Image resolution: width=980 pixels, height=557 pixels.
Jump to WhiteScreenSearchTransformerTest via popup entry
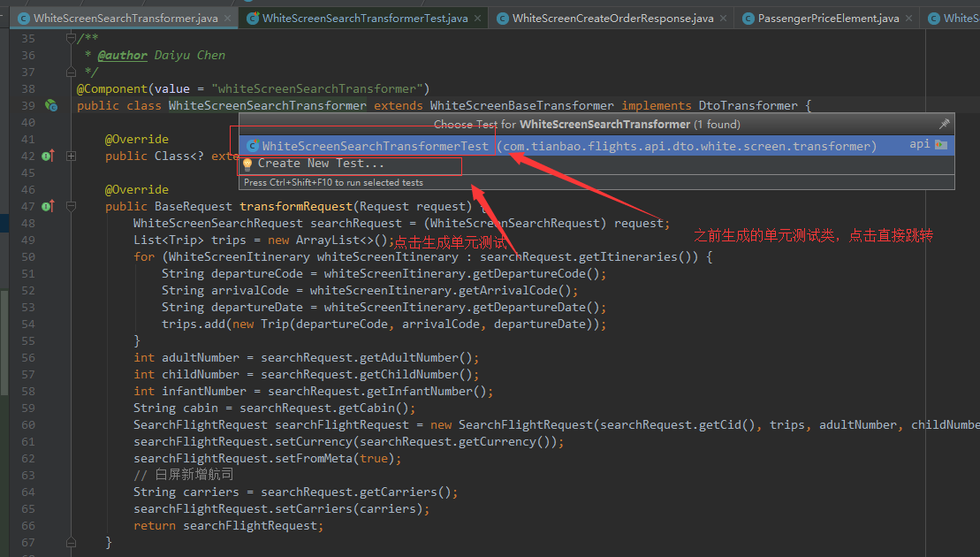371,145
